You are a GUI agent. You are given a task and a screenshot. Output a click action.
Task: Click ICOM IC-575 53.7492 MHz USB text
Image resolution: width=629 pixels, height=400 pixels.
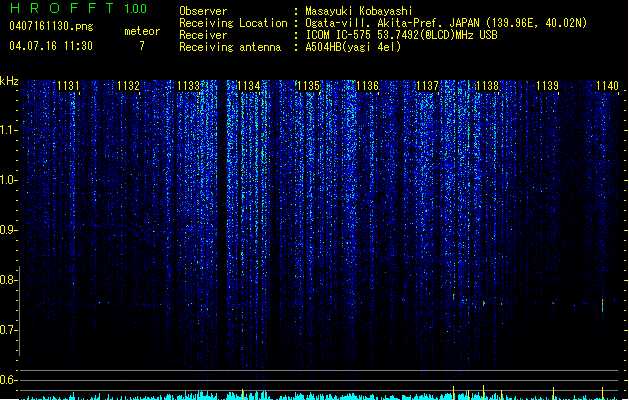pos(401,35)
